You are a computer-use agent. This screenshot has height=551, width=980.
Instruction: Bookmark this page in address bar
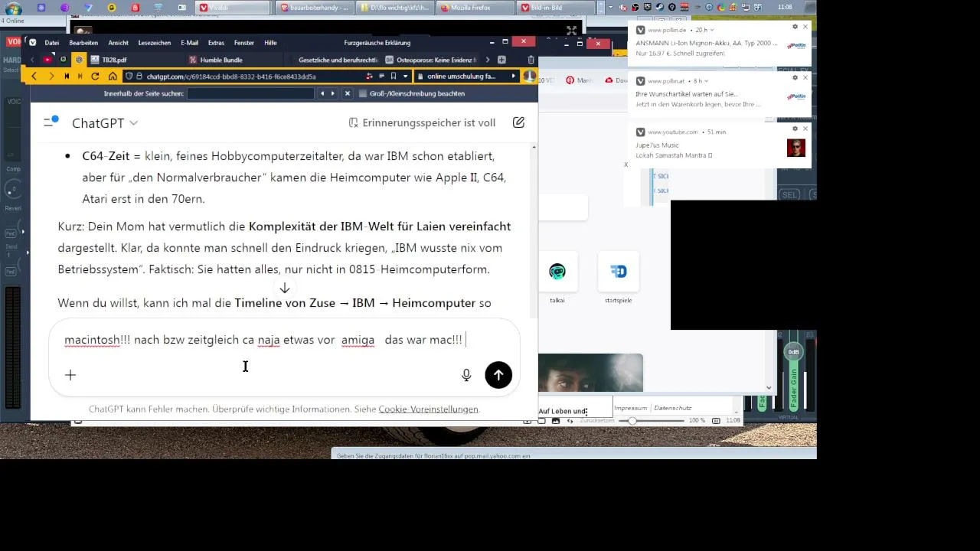click(393, 77)
